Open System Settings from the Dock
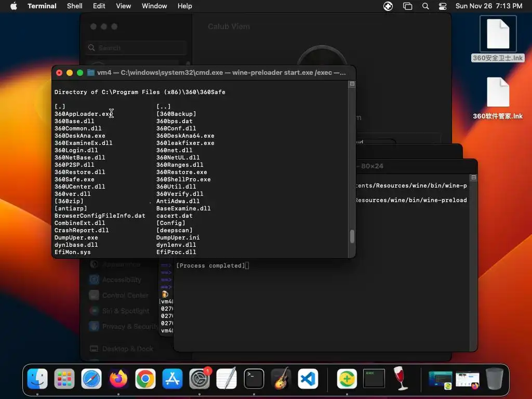 (x=199, y=379)
